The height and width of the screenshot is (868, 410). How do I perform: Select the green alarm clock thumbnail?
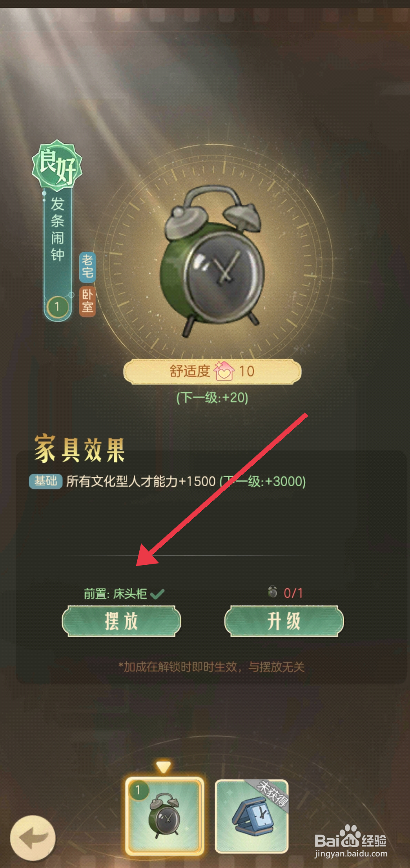(165, 816)
